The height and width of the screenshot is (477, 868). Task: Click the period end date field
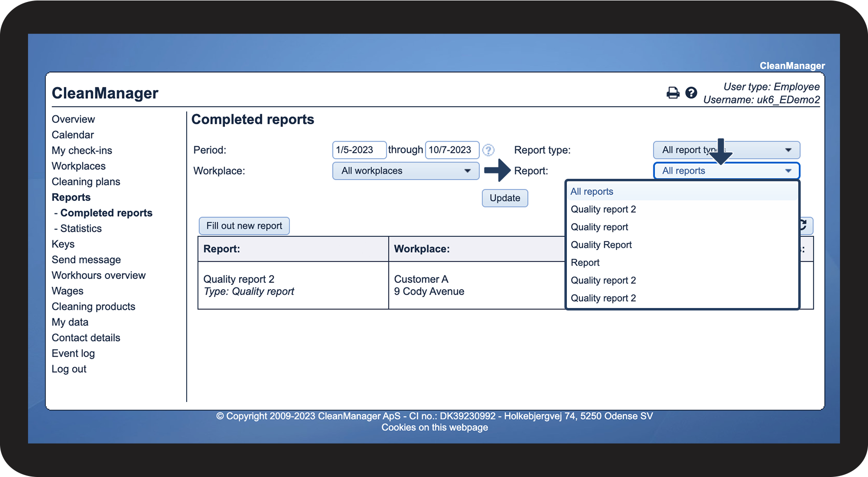(x=451, y=150)
